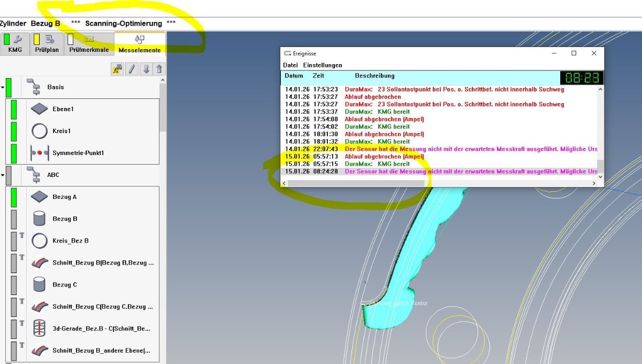
Task: Open the Datei menu in Ereignisse window
Action: (x=290, y=65)
